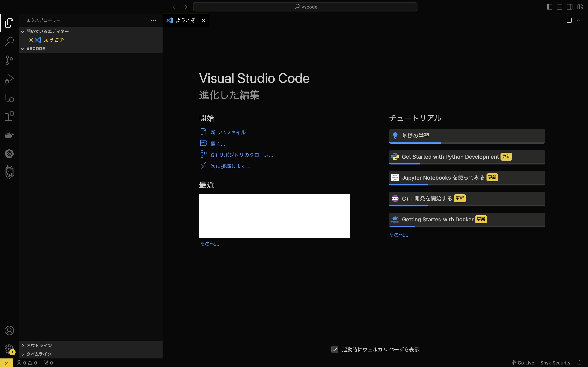Select the ようこそ editor tab
This screenshot has height=367, width=588.
[x=185, y=20]
